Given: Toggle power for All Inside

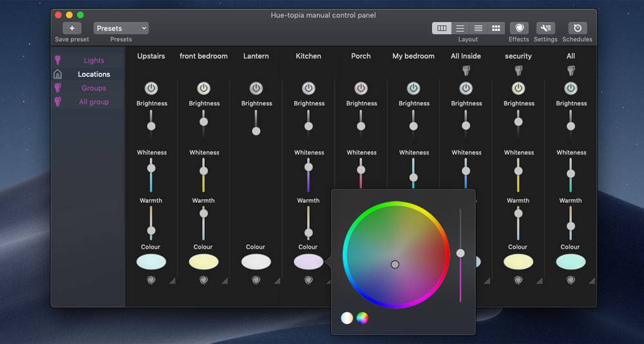Looking at the screenshot, I should point(466,88).
